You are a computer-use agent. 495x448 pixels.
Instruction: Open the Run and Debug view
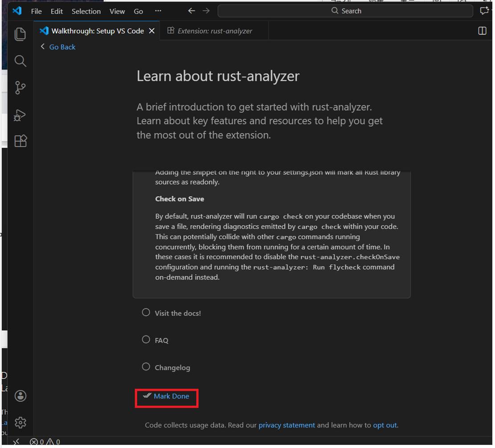point(20,115)
